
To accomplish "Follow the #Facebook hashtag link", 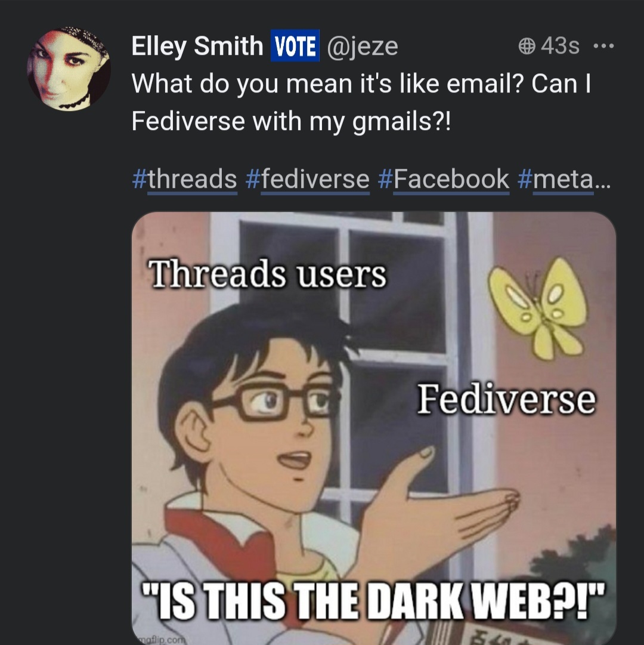I will click(x=444, y=179).
